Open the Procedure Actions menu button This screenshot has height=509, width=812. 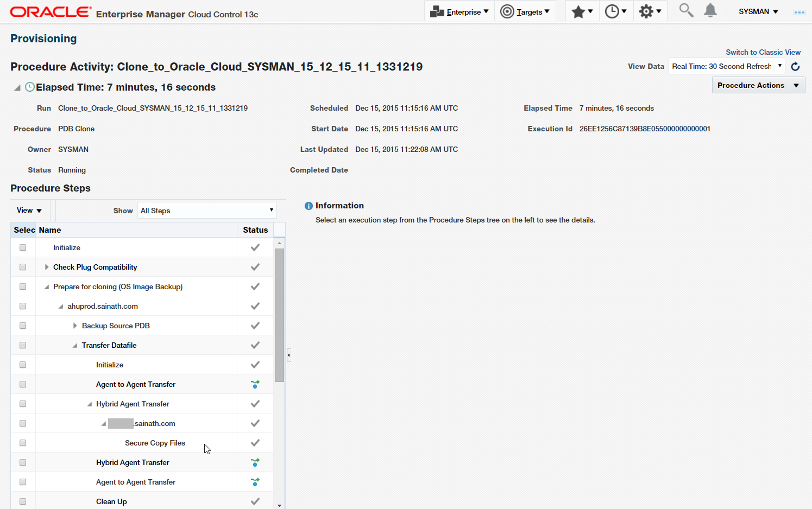pyautogui.click(x=758, y=85)
